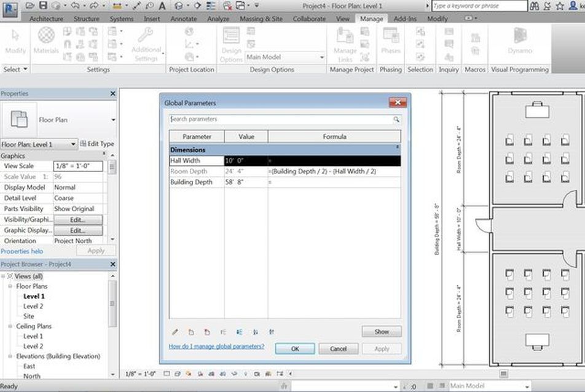
Task: Click the Show button in Global Parameters dialog
Action: point(382,331)
